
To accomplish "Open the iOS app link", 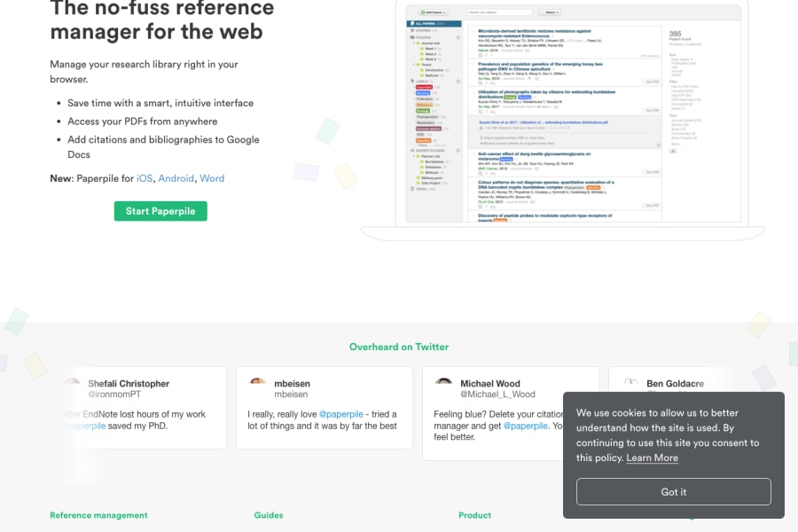I will coord(144,179).
